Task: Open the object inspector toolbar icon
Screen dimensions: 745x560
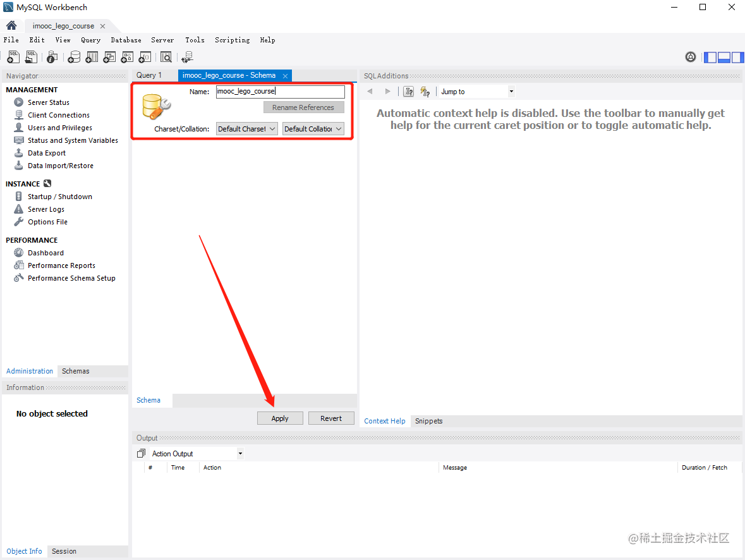Action: (x=52, y=57)
